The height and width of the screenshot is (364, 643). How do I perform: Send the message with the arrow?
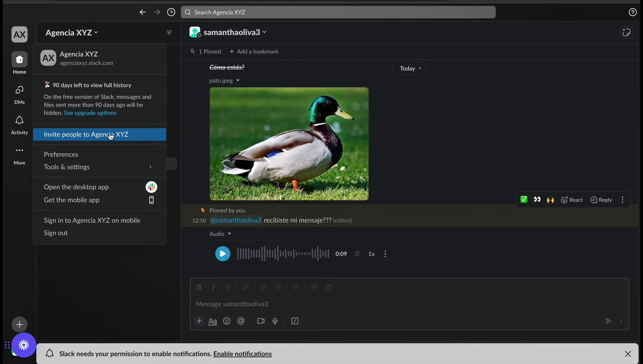[x=609, y=321]
